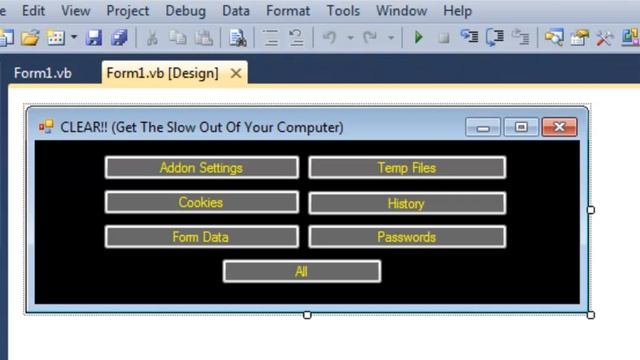Open the Tools menu
Image resolution: width=640 pixels, height=360 pixels.
click(x=343, y=11)
